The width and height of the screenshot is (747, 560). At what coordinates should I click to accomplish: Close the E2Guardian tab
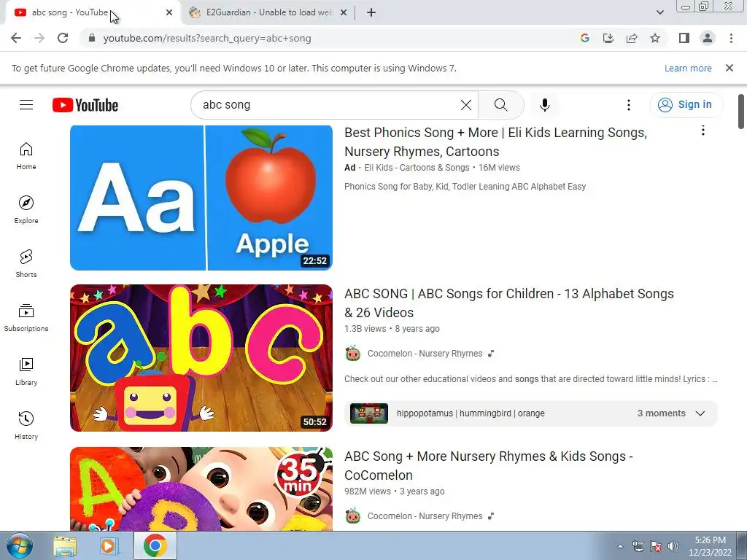344,12
